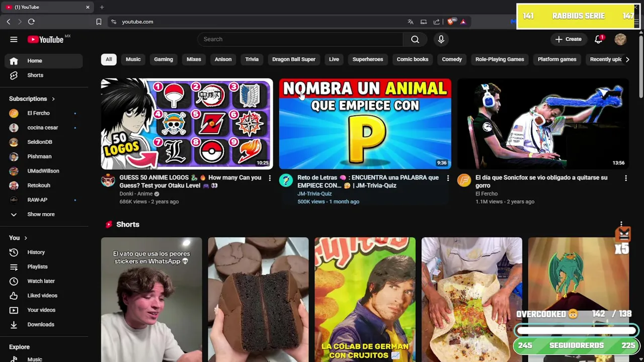Screen dimensions: 644x362
Task: Select the Anison filter chip
Action: tap(223, 59)
